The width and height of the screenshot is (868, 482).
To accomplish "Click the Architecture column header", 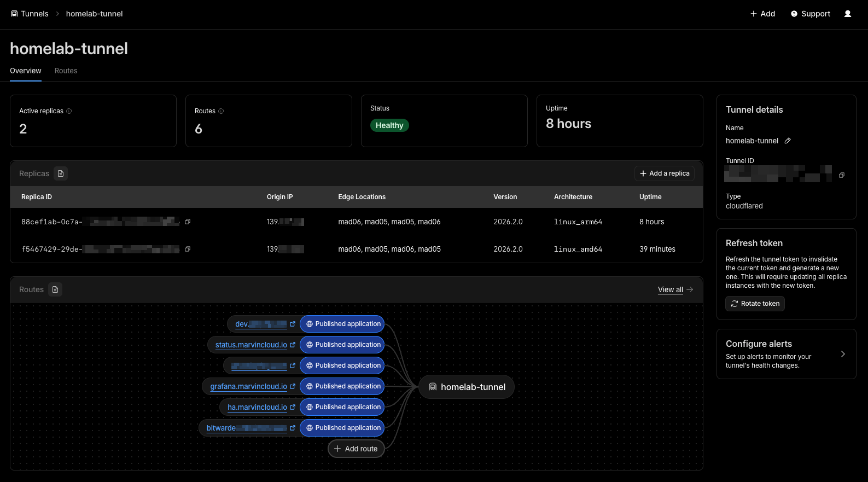I will coord(573,197).
